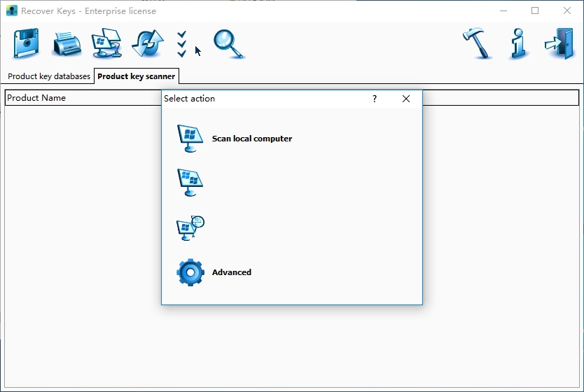Viewport: 584px width, 392px height.
Task: Close the Select action dialog
Action: coord(406,99)
